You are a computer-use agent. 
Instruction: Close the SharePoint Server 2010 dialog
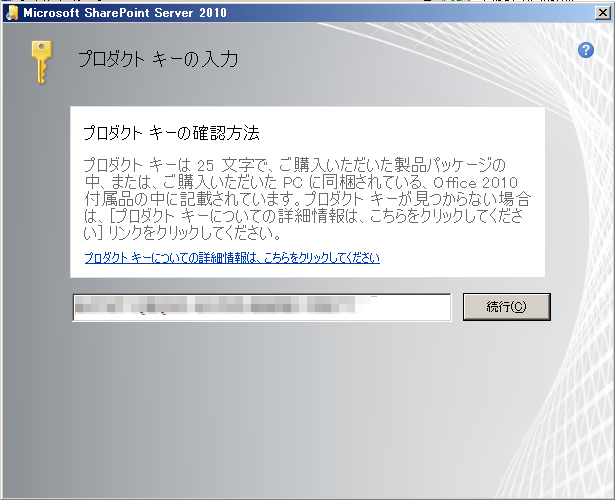(603, 13)
